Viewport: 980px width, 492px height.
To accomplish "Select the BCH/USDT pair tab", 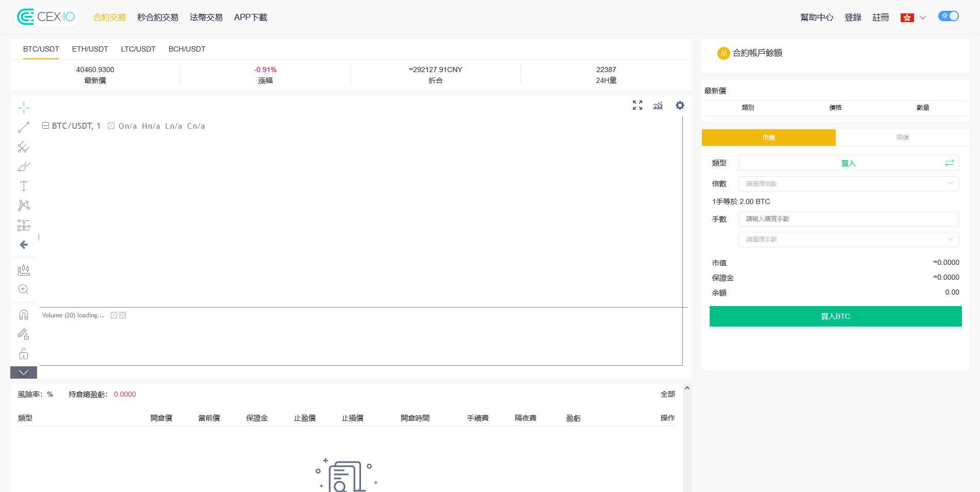I will pyautogui.click(x=187, y=49).
